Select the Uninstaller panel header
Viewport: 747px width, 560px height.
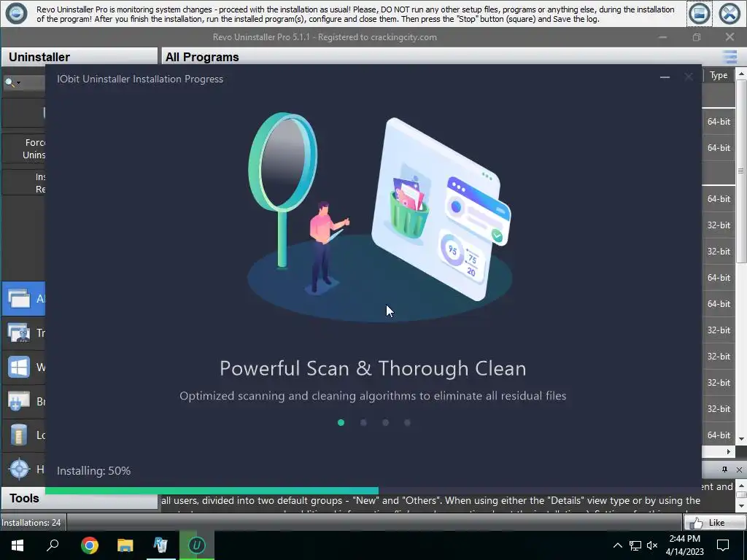79,57
